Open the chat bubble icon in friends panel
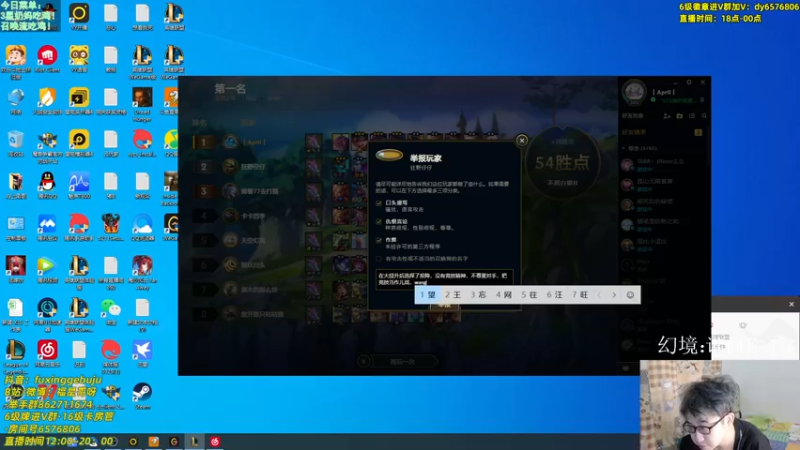 click(x=626, y=368)
